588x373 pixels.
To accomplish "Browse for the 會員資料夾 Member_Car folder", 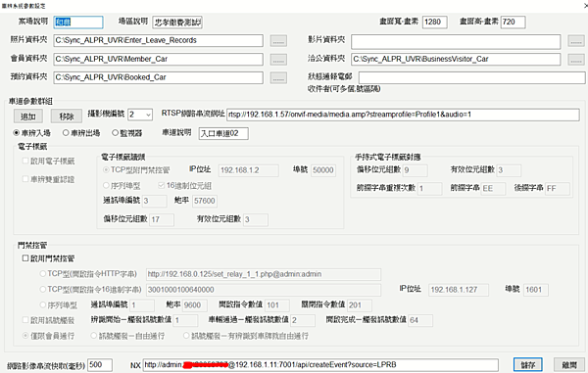I will coord(278,59).
